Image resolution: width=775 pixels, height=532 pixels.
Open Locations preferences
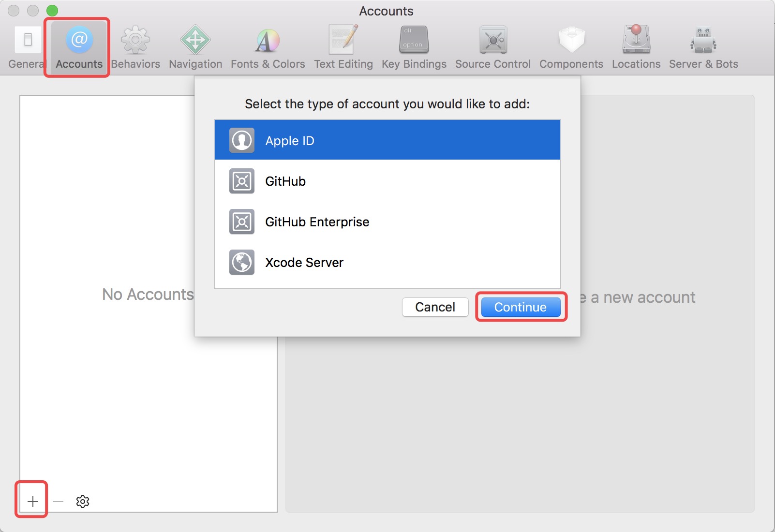[636, 47]
